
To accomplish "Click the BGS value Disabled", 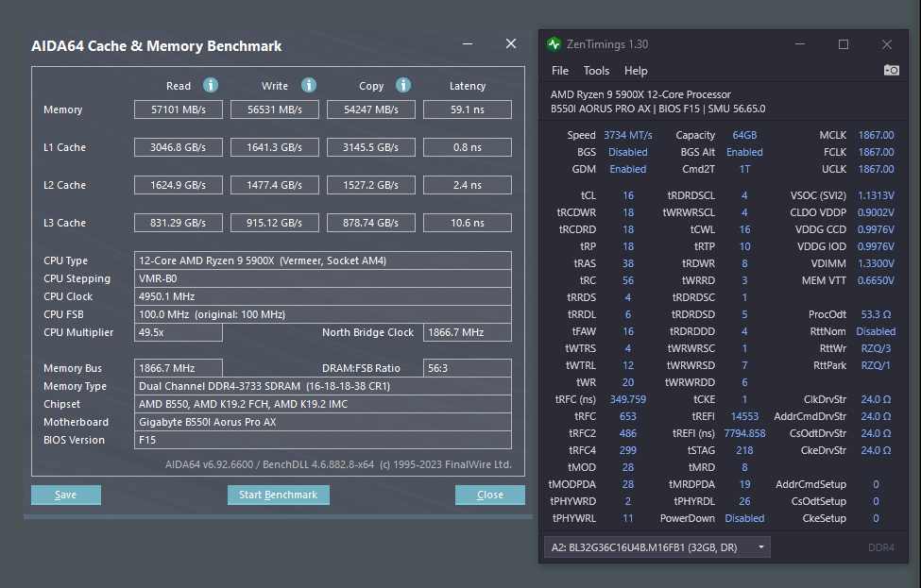I will pos(628,152).
